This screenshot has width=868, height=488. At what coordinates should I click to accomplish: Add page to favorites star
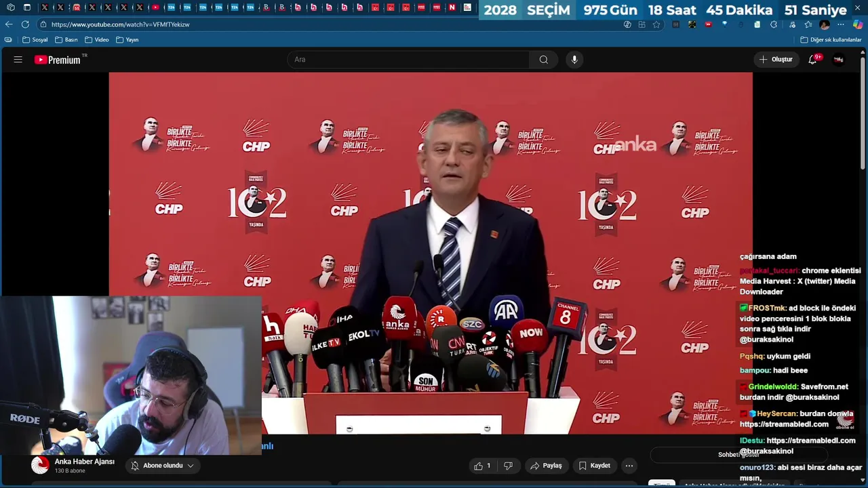point(656,24)
